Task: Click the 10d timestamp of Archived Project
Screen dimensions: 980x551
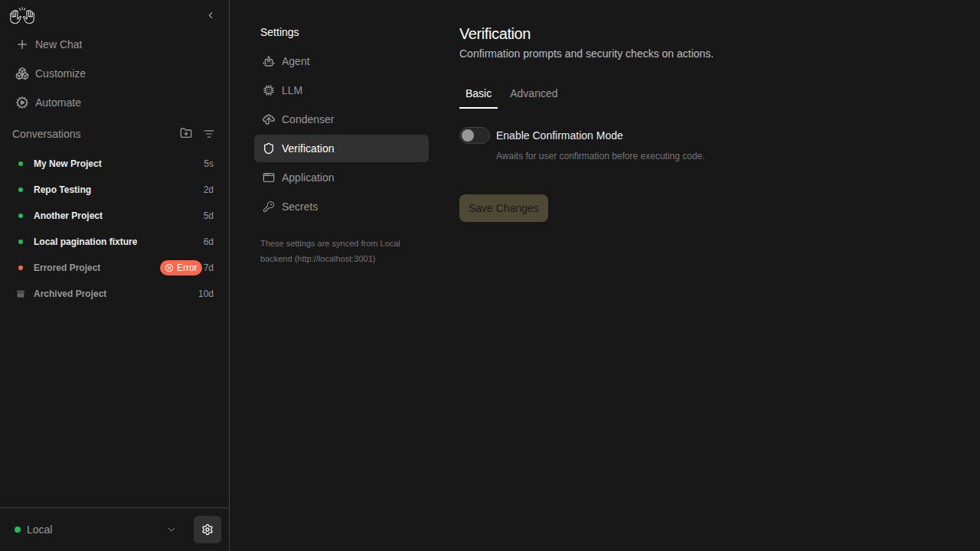Action: (206, 294)
